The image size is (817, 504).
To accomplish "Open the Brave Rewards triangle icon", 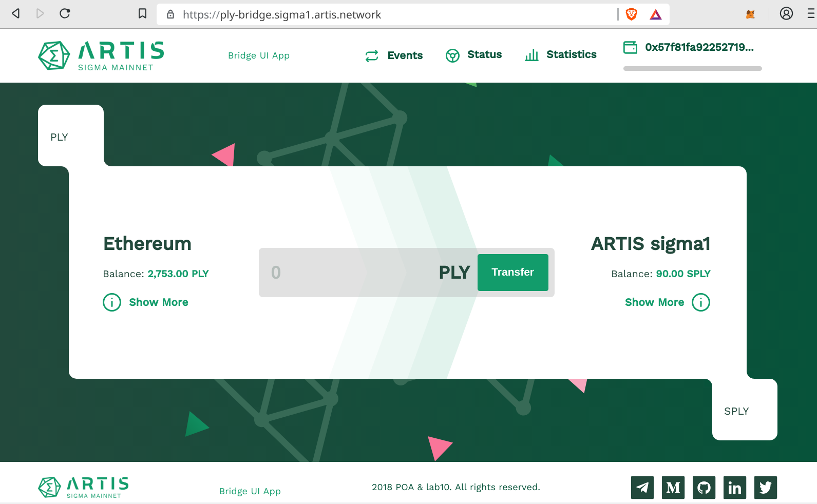I will (x=656, y=14).
